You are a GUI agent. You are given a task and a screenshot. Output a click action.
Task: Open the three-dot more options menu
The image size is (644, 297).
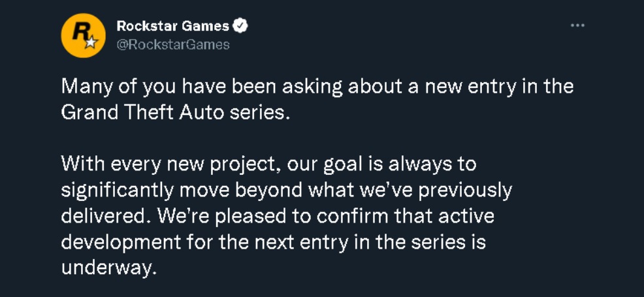(577, 25)
